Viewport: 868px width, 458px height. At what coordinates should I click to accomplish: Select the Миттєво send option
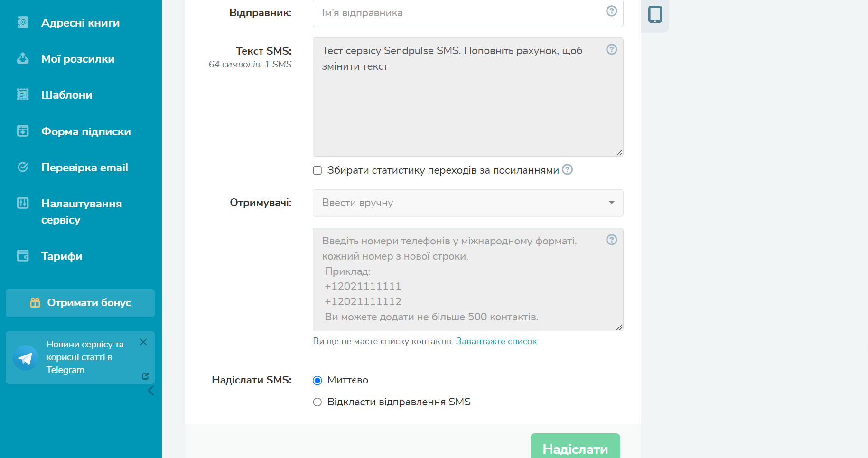(317, 380)
